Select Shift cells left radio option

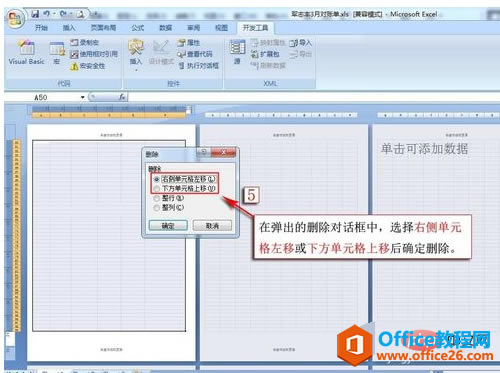(x=156, y=179)
